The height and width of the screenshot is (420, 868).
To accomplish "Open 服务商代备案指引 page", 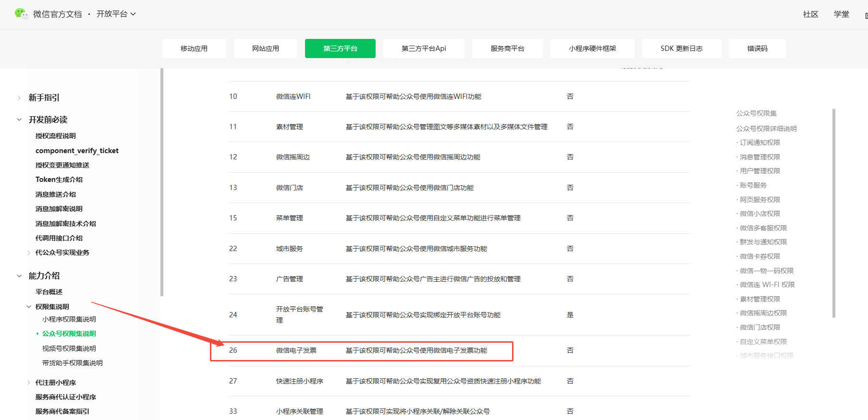I will click(62, 411).
